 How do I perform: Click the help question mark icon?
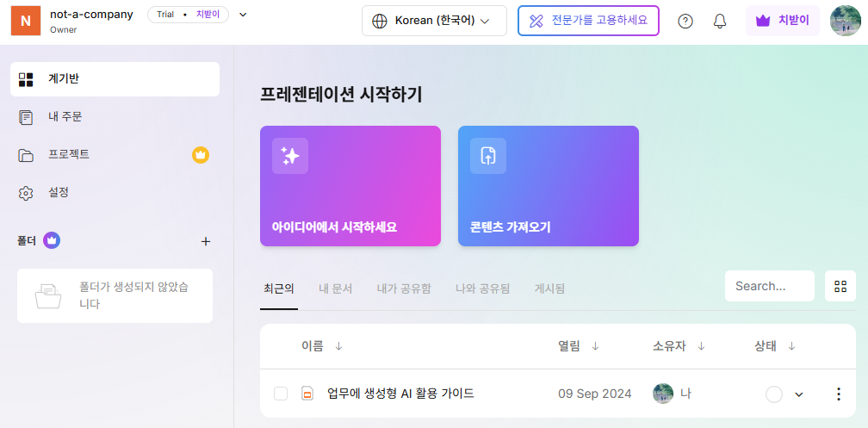click(685, 22)
